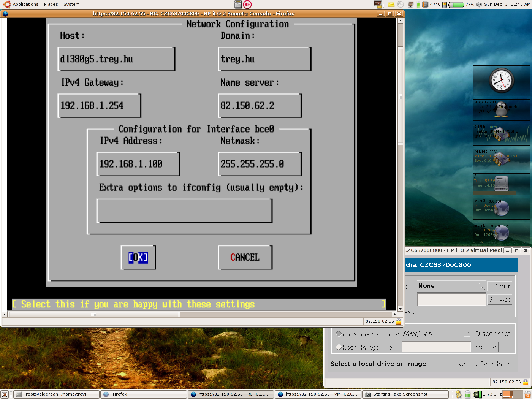This screenshot has height=399, width=532.
Task: Click the lock screen applet icon
Action: pyautogui.click(x=377, y=4)
